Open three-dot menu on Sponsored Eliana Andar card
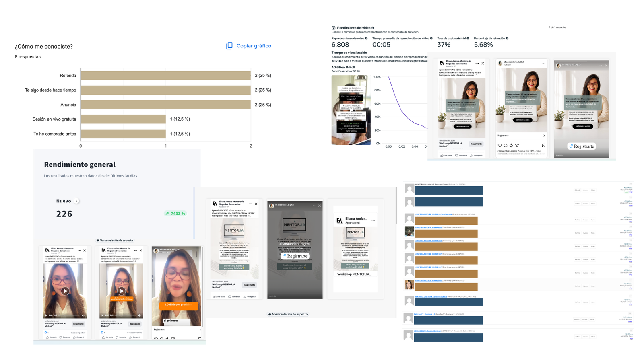 (373, 220)
